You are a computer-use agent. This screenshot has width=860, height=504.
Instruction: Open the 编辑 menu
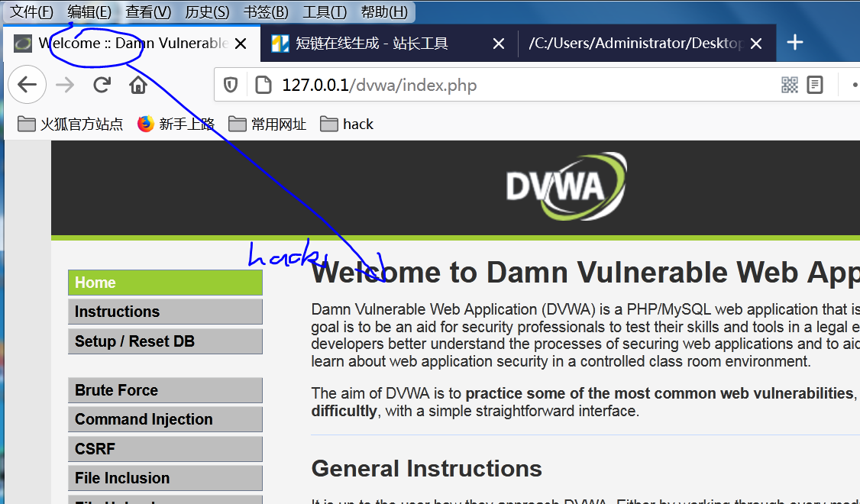click(x=89, y=11)
